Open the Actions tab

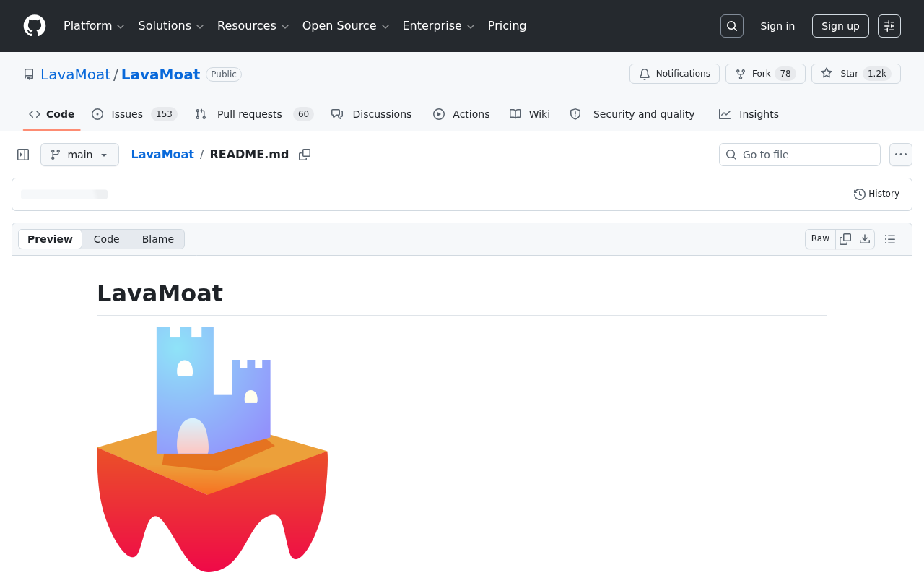[461, 114]
